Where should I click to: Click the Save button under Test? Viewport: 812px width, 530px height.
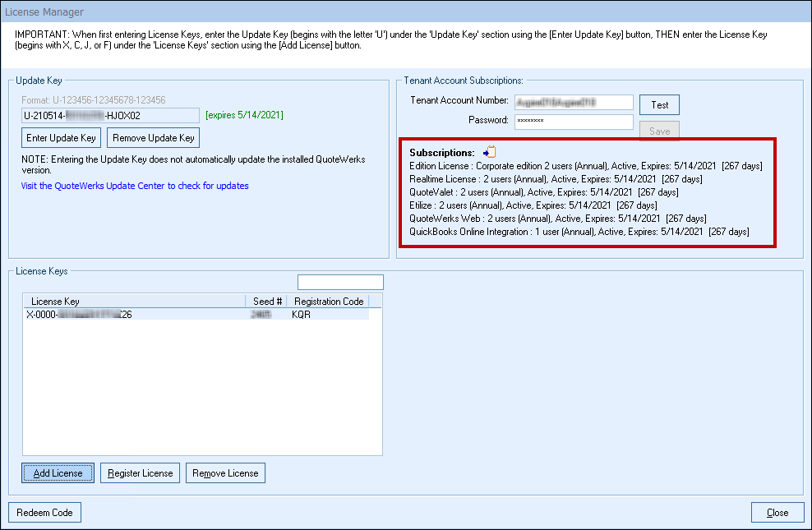659,131
